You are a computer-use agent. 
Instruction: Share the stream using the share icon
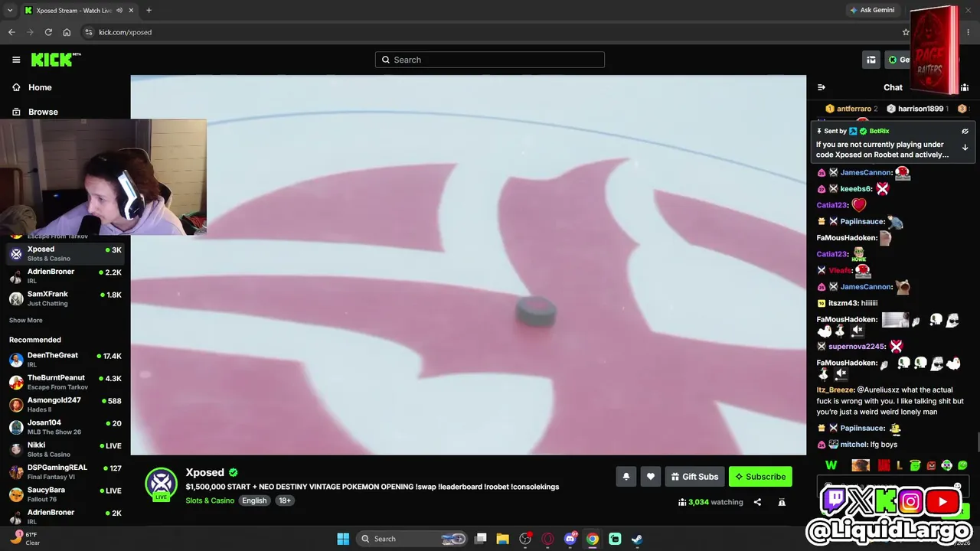click(757, 502)
